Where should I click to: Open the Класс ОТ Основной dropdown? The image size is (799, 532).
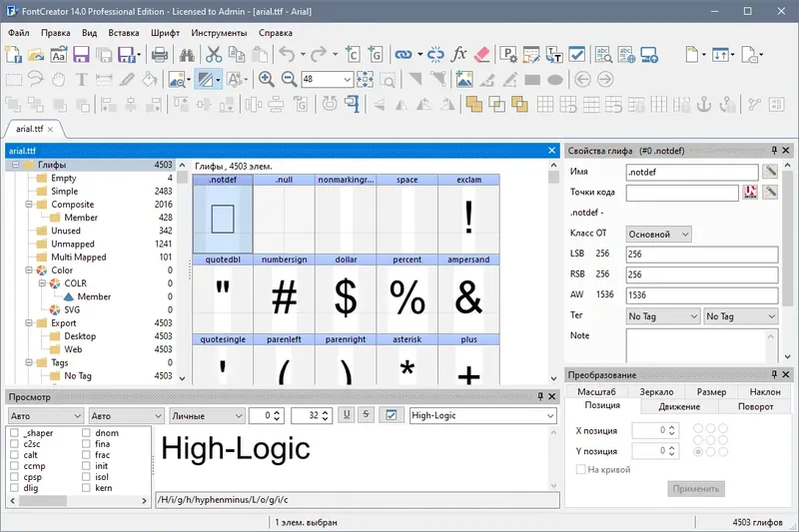point(658,235)
